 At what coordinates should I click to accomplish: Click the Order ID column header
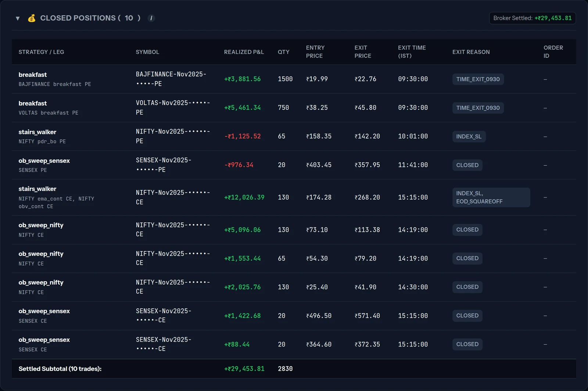(x=553, y=52)
